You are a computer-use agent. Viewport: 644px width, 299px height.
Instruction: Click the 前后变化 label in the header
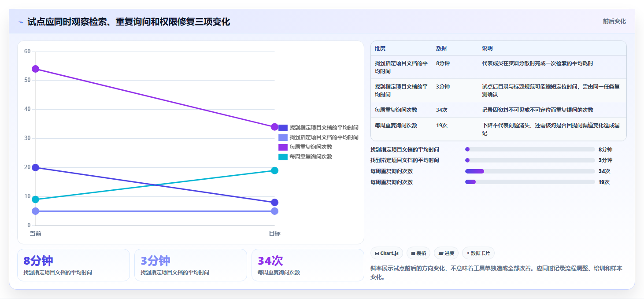(614, 22)
